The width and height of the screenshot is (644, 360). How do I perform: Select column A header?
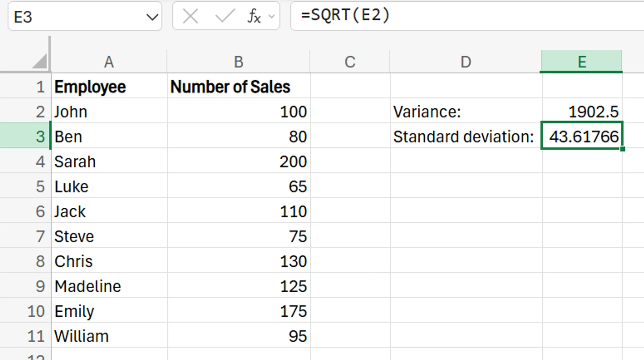point(109,62)
